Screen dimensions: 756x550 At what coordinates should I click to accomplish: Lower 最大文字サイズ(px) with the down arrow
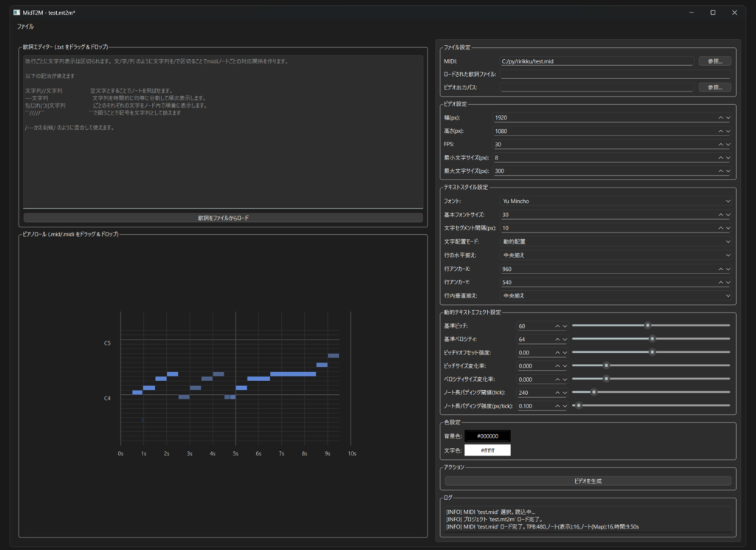point(728,171)
